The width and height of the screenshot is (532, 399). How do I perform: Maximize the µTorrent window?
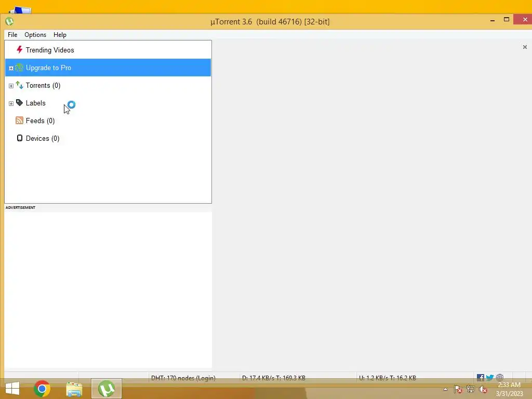click(x=507, y=20)
